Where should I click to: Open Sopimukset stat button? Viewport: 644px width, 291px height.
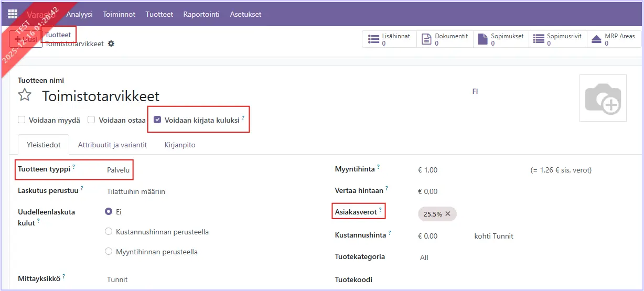point(501,39)
